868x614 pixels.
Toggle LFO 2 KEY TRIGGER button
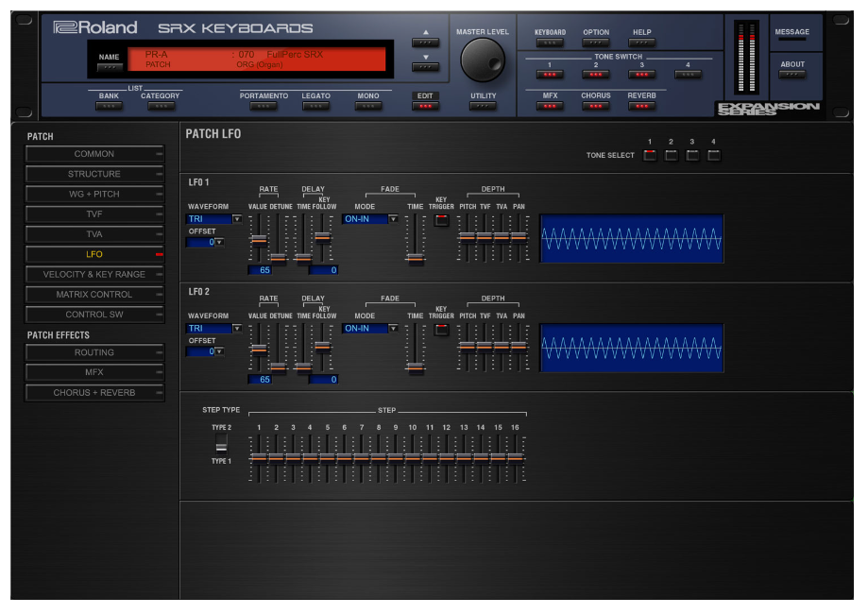(x=441, y=330)
